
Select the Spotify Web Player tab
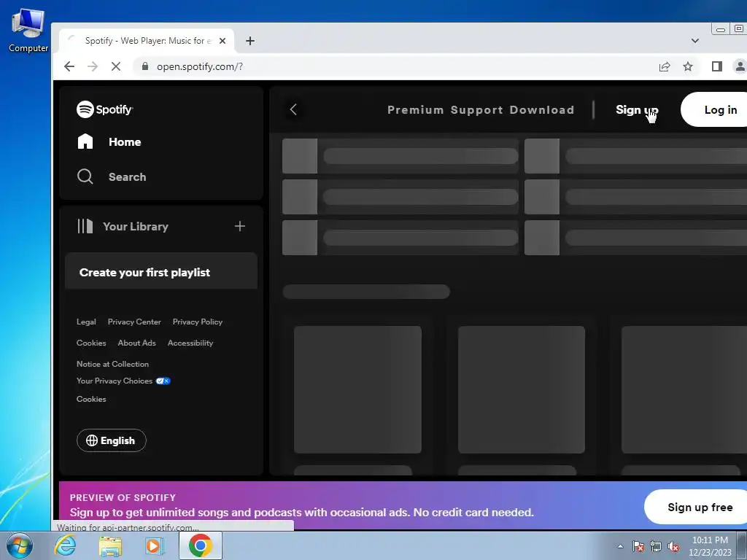point(147,41)
